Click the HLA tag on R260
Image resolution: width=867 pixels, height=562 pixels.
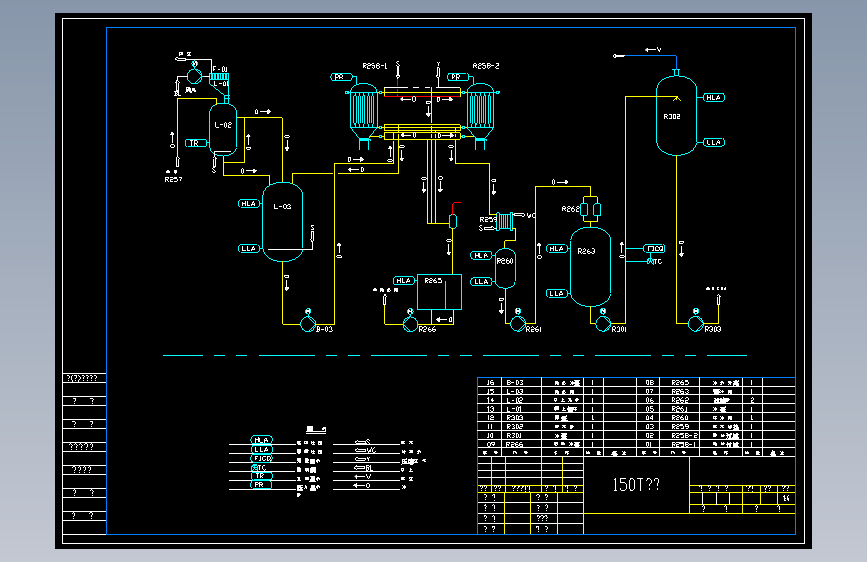pos(481,255)
